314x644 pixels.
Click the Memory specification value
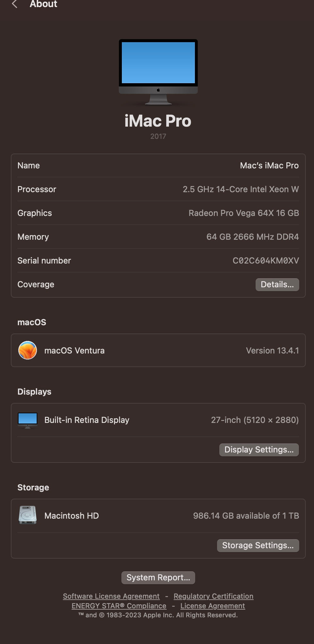[252, 237]
